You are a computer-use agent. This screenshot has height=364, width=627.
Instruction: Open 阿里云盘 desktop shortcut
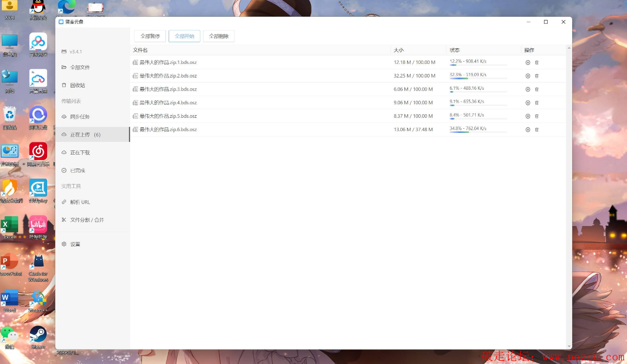[x=38, y=118]
